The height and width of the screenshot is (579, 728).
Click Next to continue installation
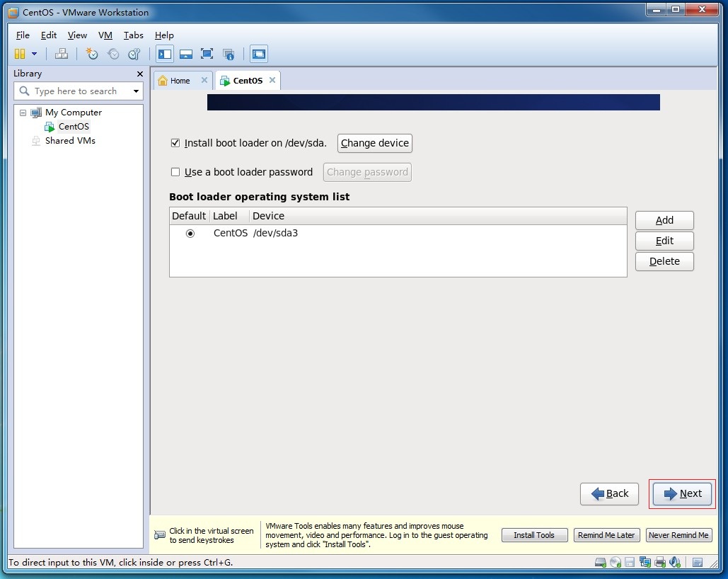coord(683,494)
